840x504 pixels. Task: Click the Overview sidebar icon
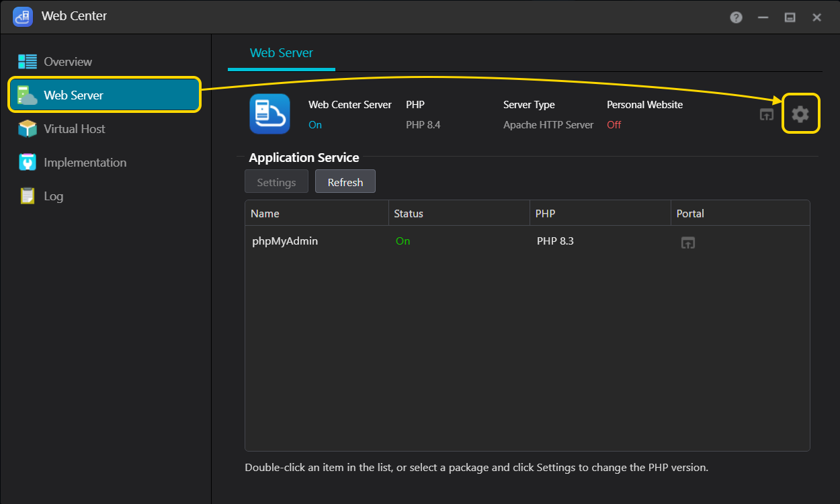click(x=28, y=62)
